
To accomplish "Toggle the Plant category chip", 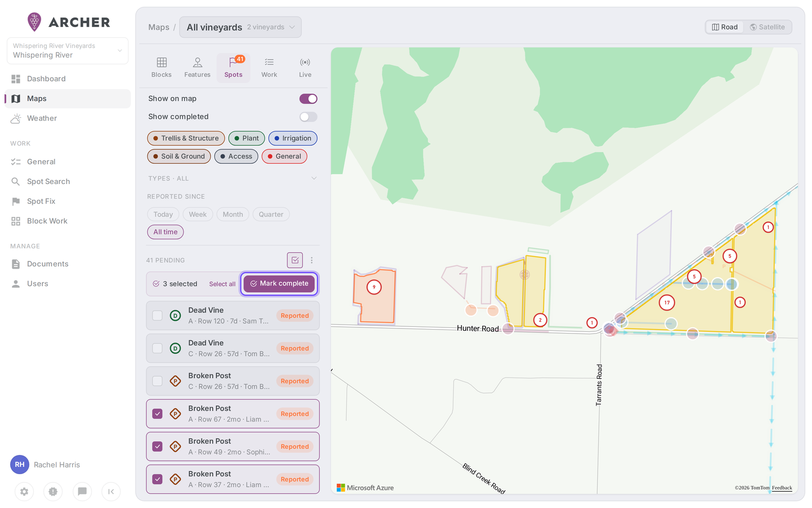I will (x=246, y=138).
